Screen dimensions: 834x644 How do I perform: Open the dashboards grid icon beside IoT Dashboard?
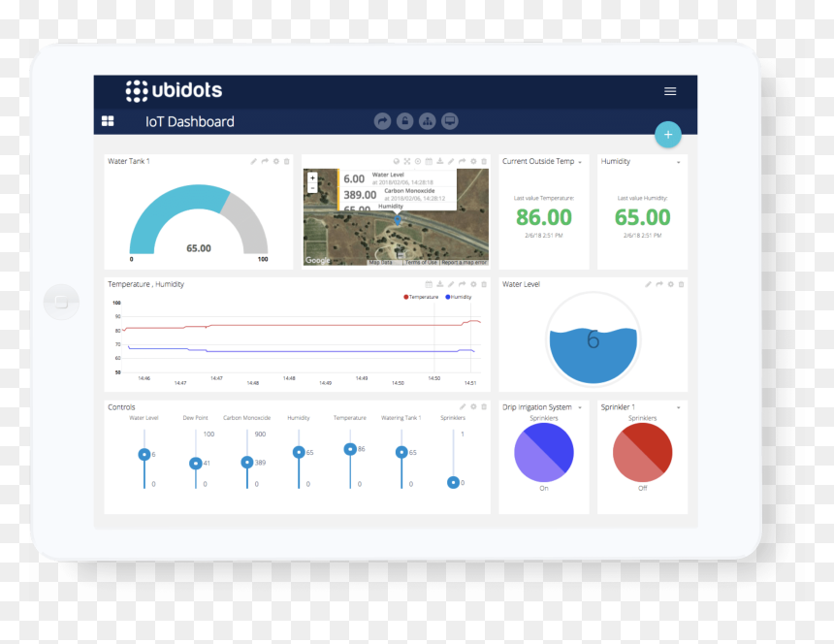click(108, 121)
